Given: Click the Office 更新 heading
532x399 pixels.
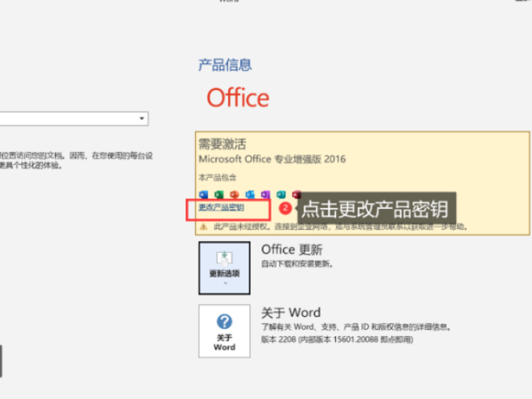Looking at the screenshot, I should [292, 250].
